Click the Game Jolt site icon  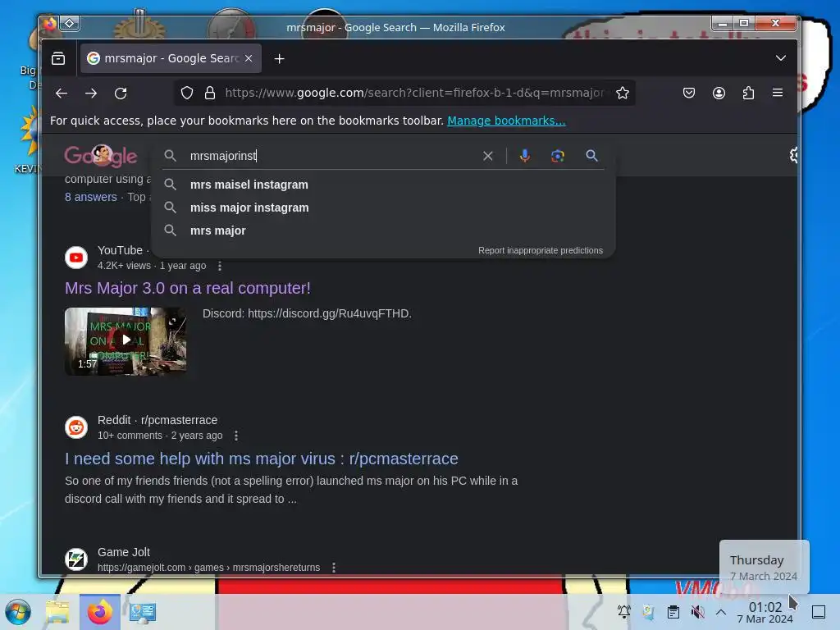[76, 559]
